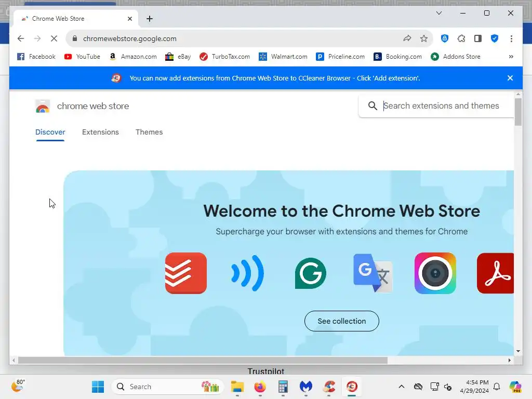Screen dimensions: 532x399
Task: Open the extensions puzzle piece menu
Action: 461,38
